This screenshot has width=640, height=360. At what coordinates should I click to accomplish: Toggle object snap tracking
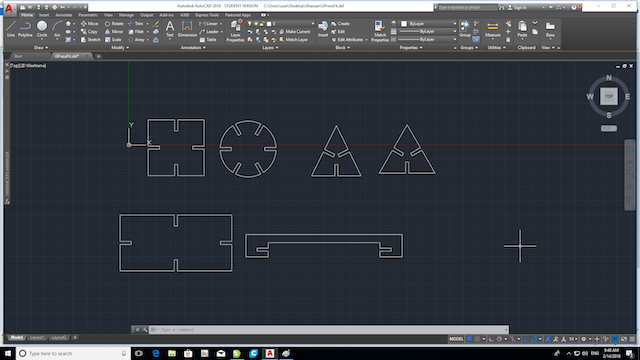click(x=526, y=339)
